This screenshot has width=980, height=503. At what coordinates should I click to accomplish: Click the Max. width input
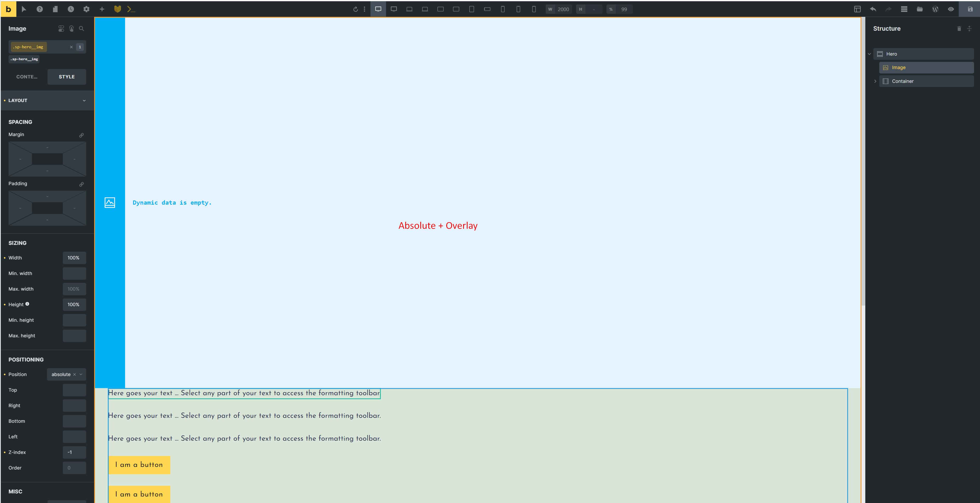pyautogui.click(x=74, y=289)
